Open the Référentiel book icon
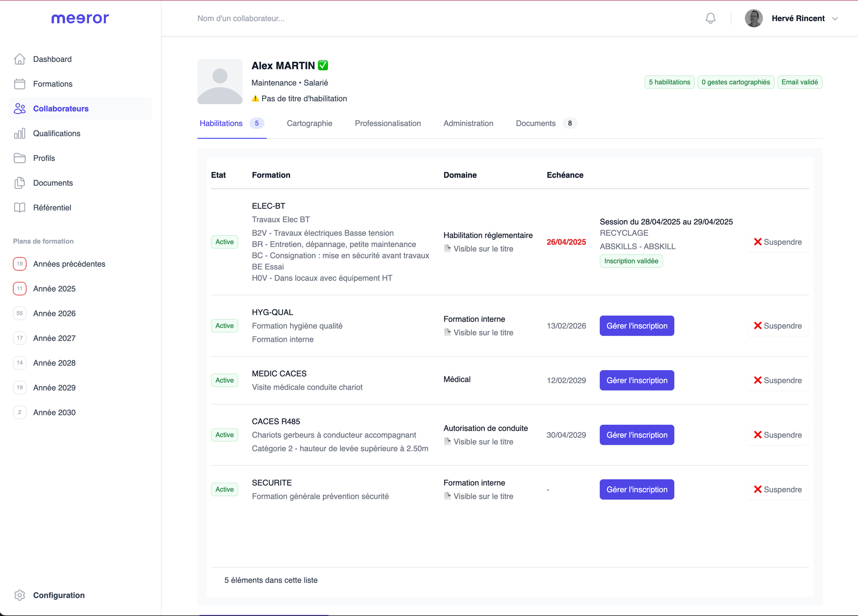The height and width of the screenshot is (616, 858). 20,208
